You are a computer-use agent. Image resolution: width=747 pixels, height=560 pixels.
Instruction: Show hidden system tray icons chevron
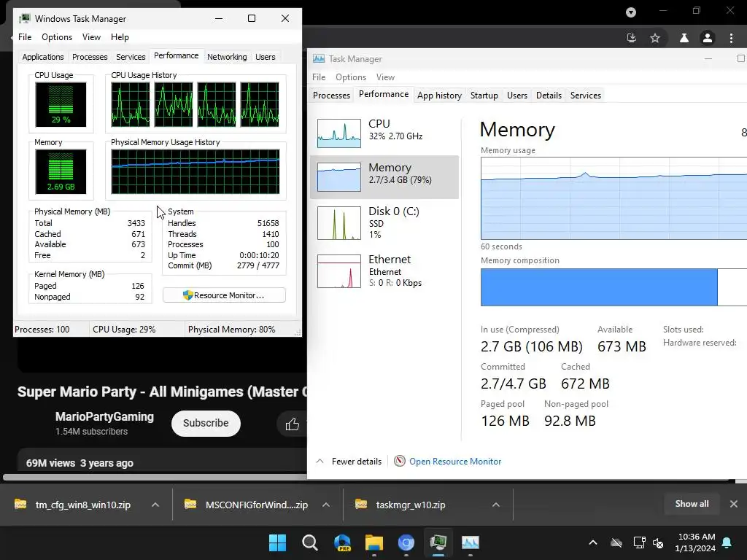pyautogui.click(x=593, y=542)
